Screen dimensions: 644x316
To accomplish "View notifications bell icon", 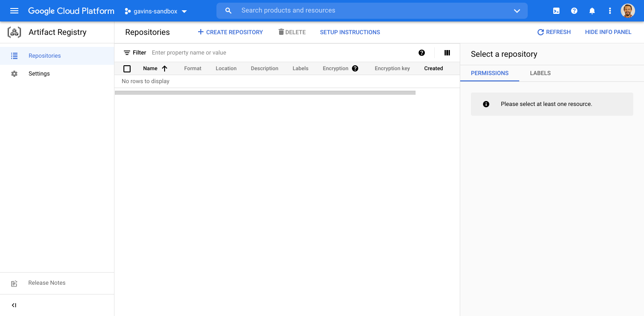I will pos(592,11).
